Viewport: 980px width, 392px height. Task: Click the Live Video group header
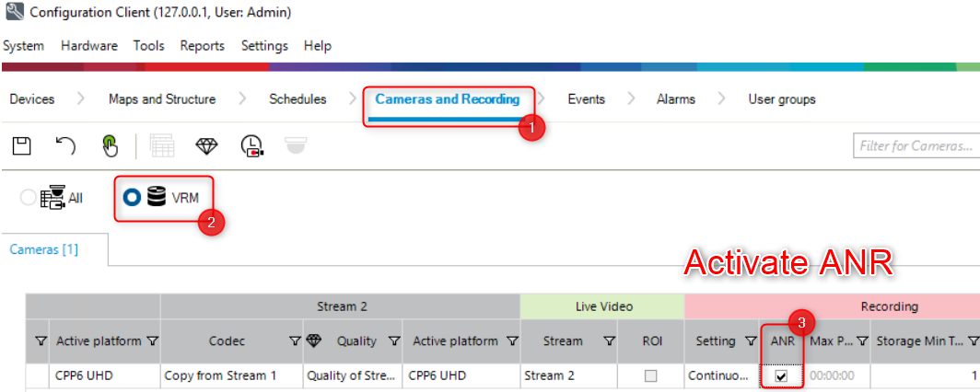click(603, 306)
